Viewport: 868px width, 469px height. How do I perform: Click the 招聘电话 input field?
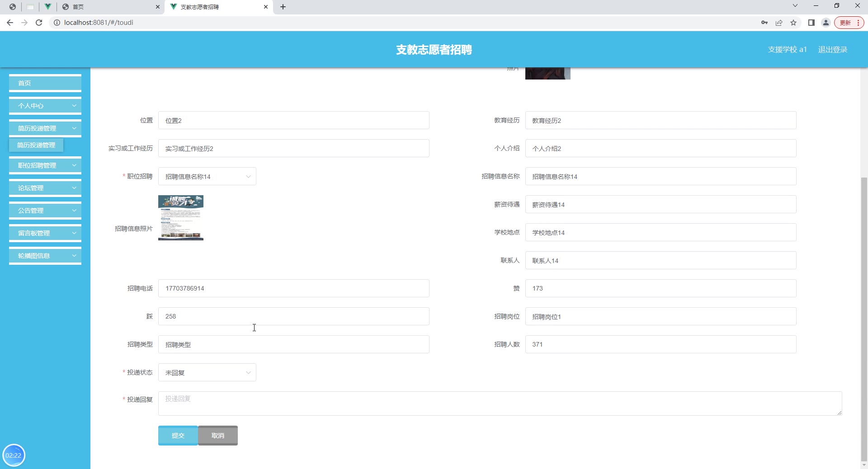[294, 288]
